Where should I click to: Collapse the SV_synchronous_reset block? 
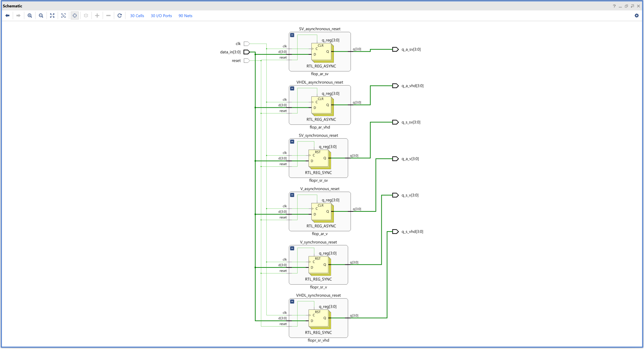click(x=292, y=142)
